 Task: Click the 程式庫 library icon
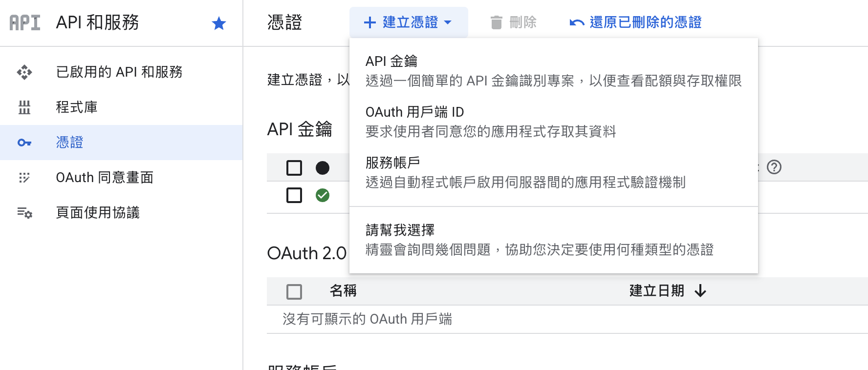pyautogui.click(x=24, y=107)
